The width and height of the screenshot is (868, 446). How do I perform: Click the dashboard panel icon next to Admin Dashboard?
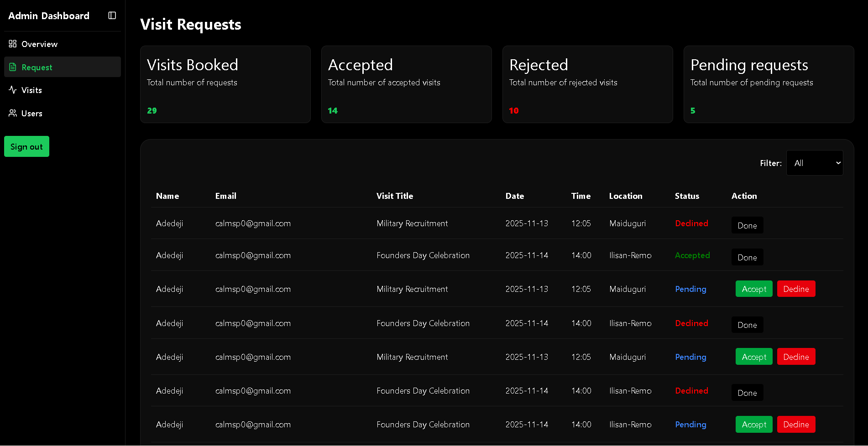112,15
